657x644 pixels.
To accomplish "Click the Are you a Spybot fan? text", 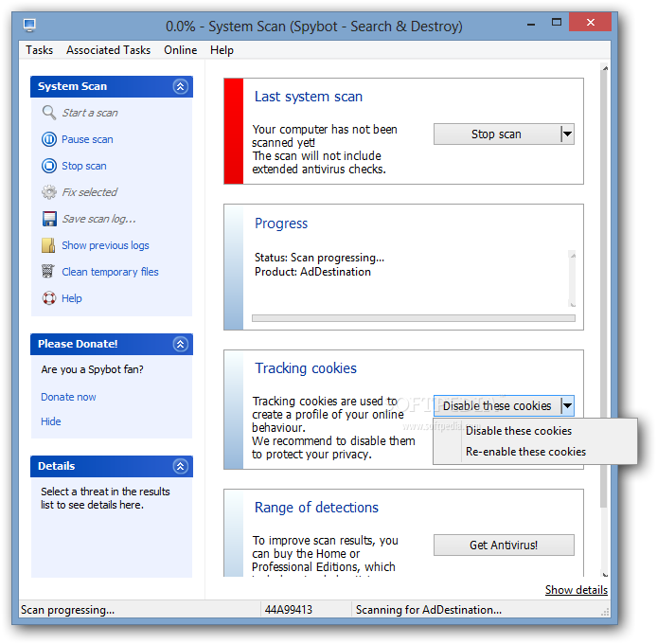I will tap(92, 369).
